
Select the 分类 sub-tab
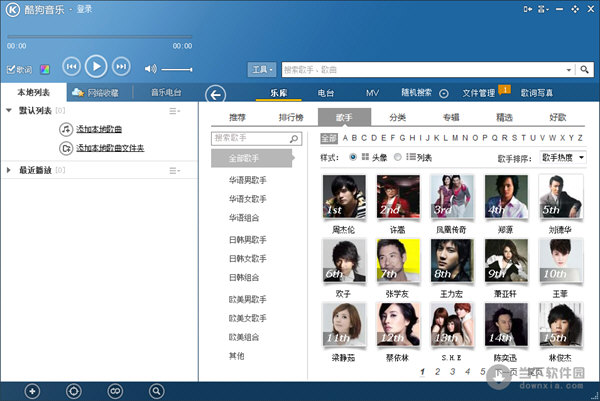pos(398,117)
